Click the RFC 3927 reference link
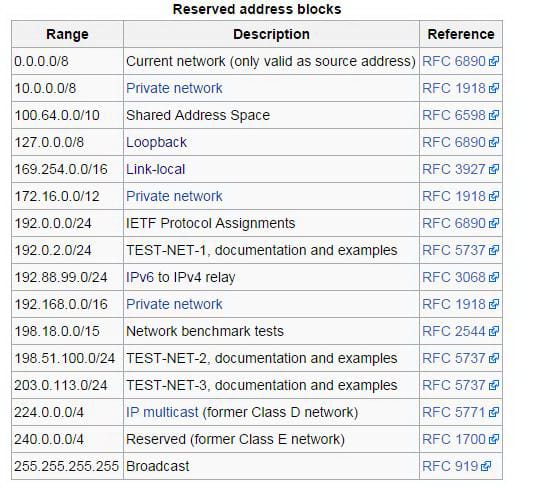560x488 pixels. click(x=454, y=169)
